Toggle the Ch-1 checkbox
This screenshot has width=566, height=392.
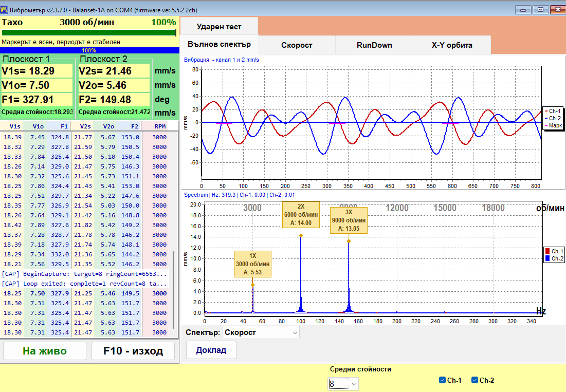[442, 380]
